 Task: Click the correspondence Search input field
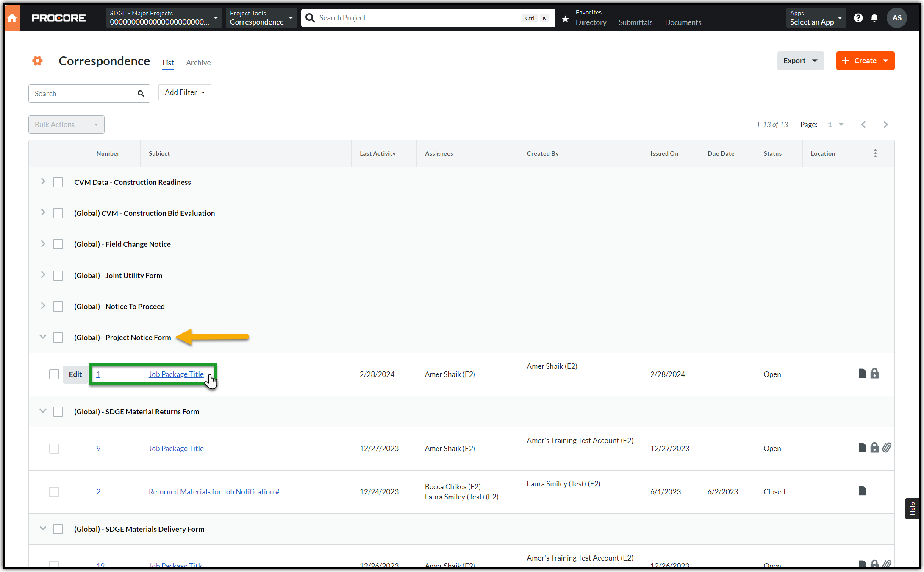(84, 94)
